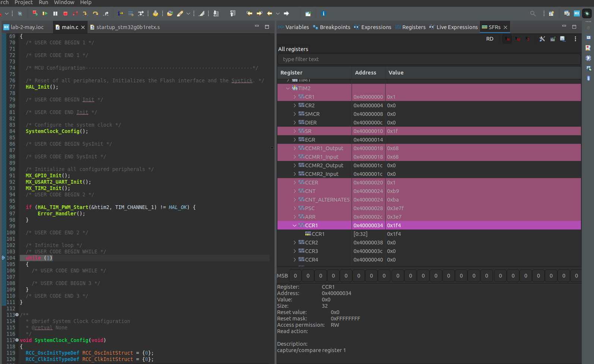Open the SFRs view three-dot menu
The width and height of the screenshot is (594, 364).
tap(575, 39)
